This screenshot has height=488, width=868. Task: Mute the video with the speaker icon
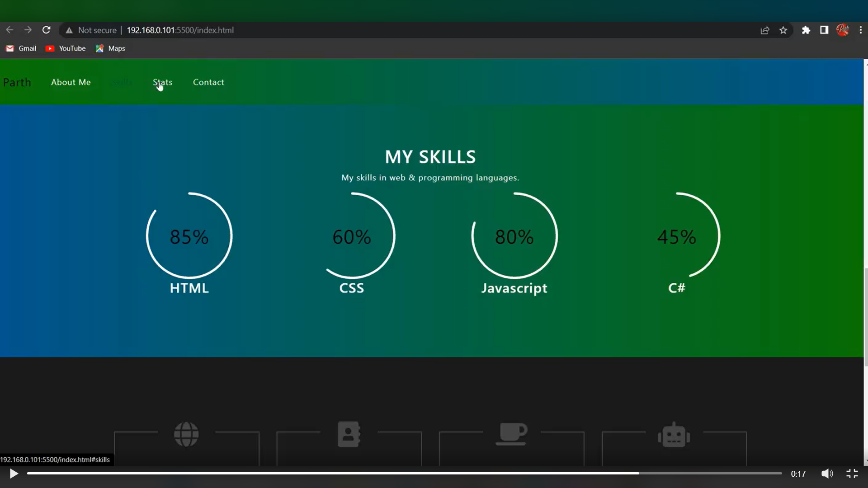pos(827,474)
